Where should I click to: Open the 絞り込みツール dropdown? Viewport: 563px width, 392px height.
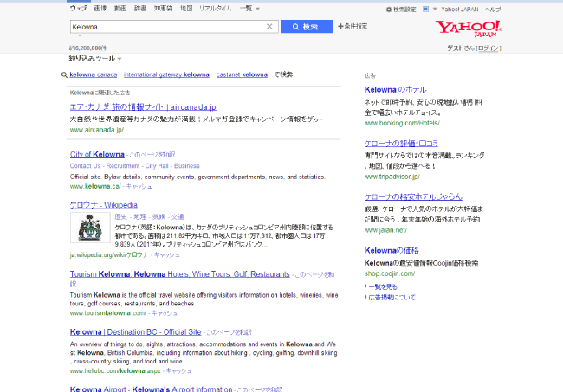[95, 59]
